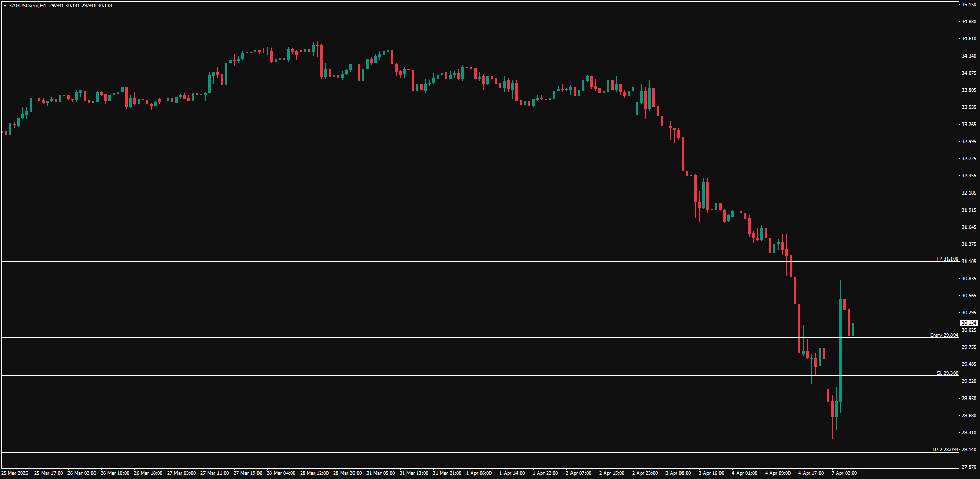Click the 34.075 price axis label
This screenshot has height=479, width=980.
pyautogui.click(x=969, y=73)
